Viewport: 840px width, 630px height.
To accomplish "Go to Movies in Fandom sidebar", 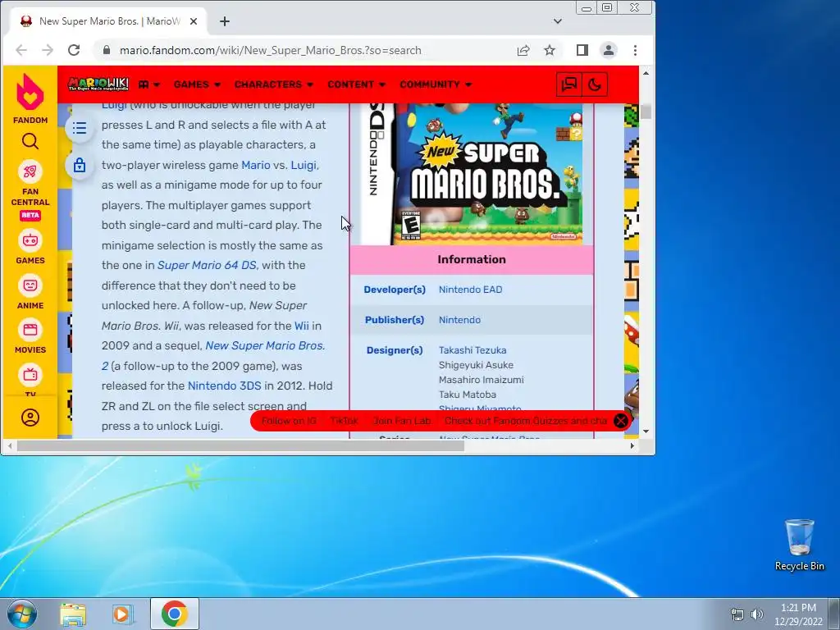I will point(30,336).
